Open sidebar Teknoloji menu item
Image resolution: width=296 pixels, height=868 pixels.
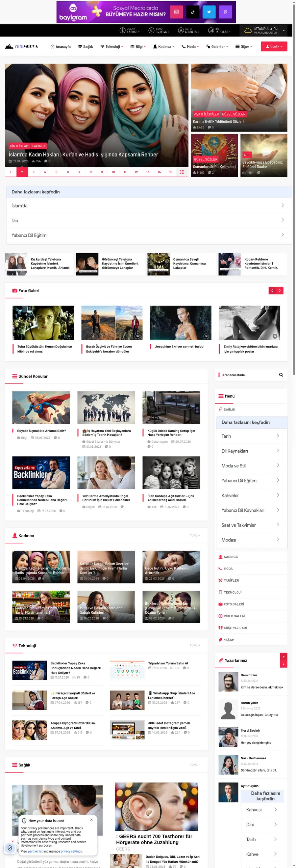coord(251,592)
